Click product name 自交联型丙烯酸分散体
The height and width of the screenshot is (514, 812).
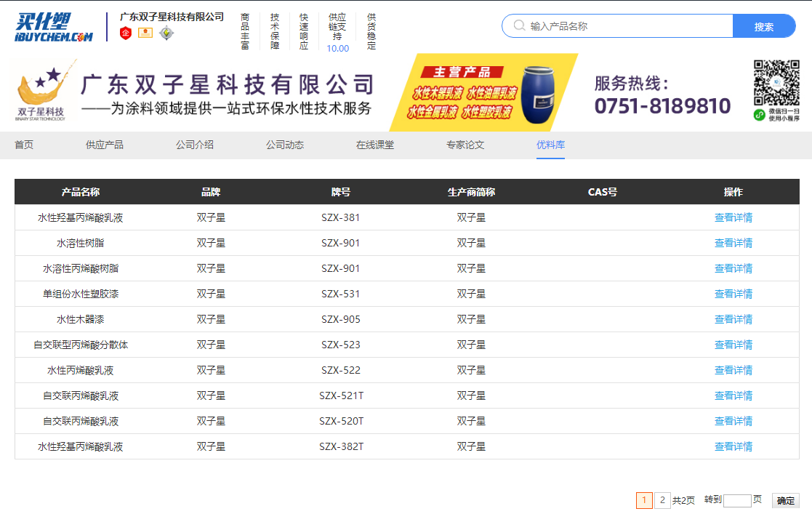tap(80, 345)
